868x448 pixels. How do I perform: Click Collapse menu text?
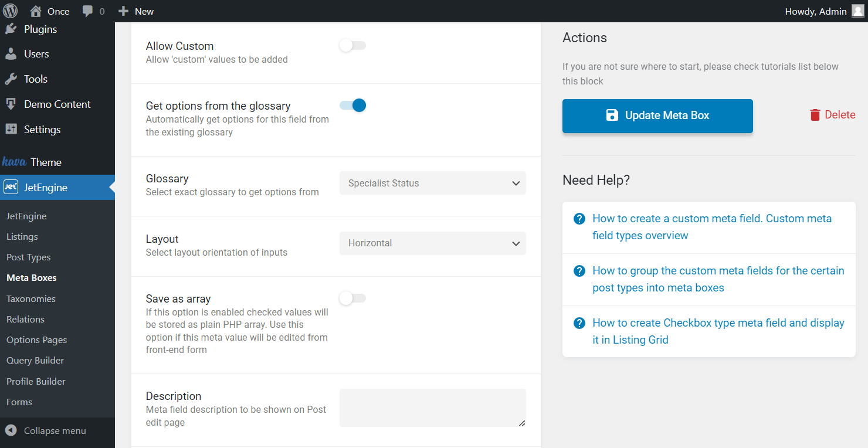55,430
